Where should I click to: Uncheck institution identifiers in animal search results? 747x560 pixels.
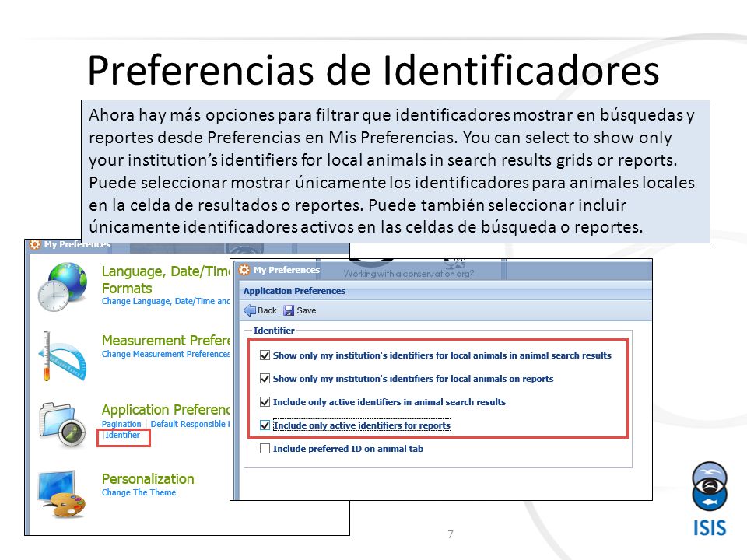(265, 355)
